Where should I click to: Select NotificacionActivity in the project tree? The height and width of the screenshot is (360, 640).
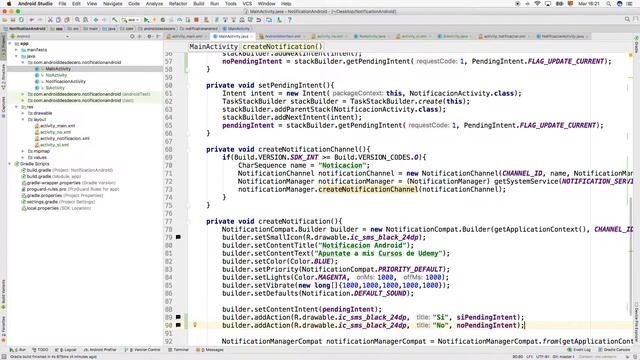[x=65, y=81]
